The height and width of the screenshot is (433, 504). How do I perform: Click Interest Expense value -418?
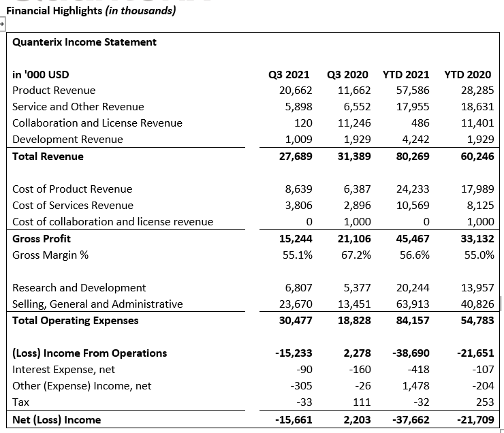tap(418, 370)
